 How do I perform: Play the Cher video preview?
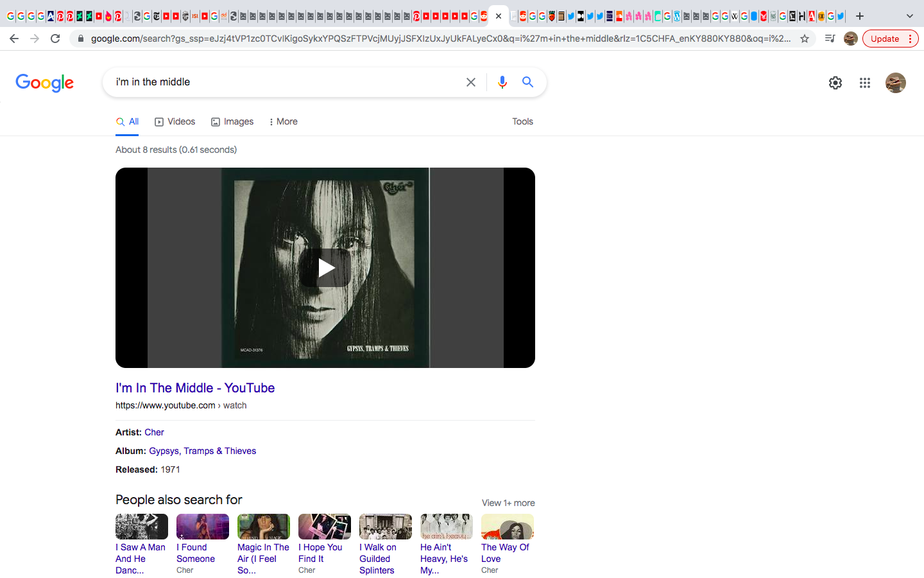point(325,268)
